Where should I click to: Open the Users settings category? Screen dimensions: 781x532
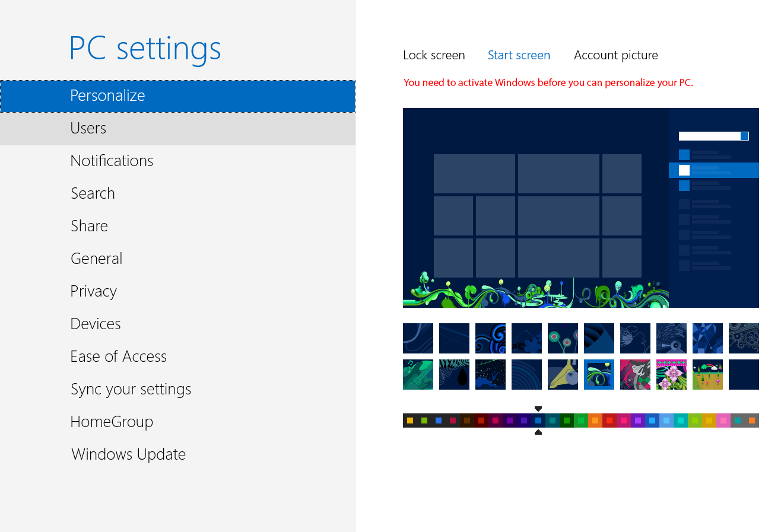coord(177,129)
